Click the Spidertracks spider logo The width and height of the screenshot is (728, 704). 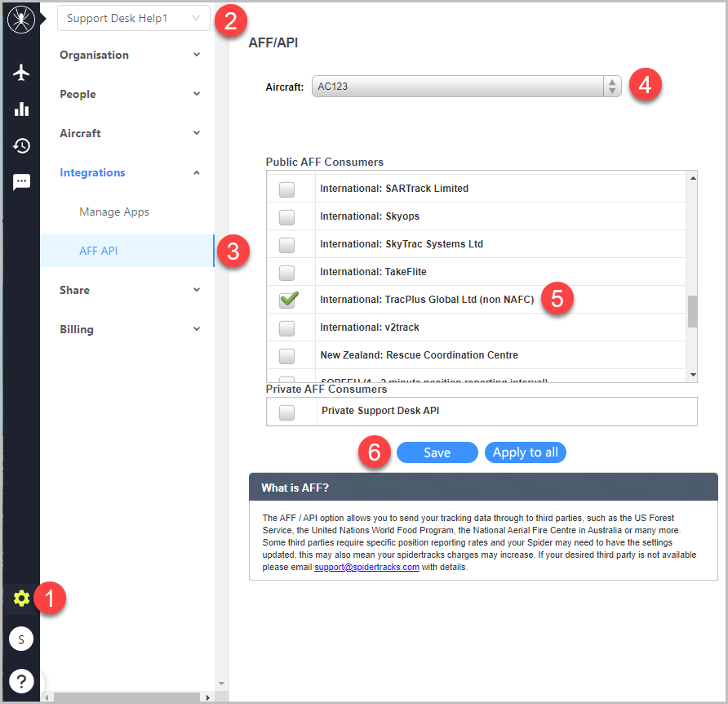(21, 19)
